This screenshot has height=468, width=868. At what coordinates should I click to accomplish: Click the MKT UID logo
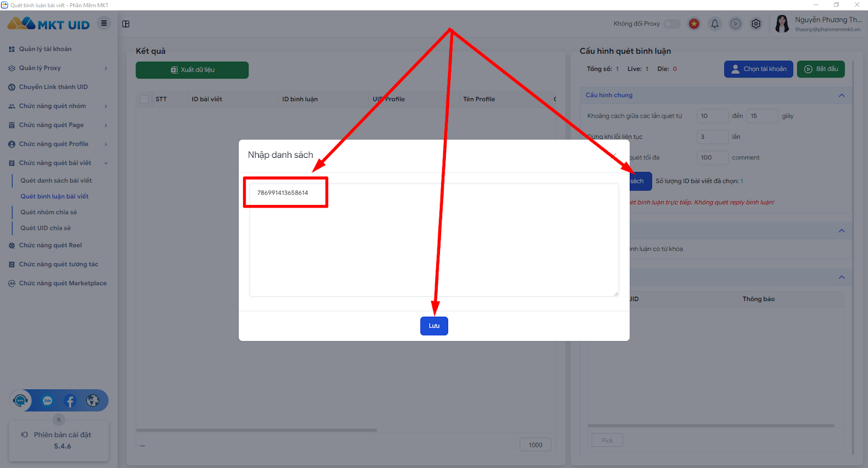pos(48,24)
